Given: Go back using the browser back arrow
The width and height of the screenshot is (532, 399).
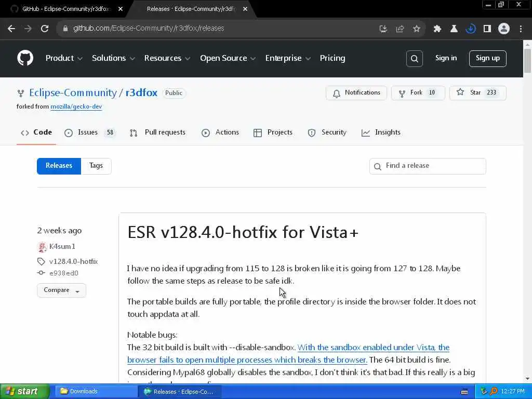Looking at the screenshot, I should click(11, 29).
